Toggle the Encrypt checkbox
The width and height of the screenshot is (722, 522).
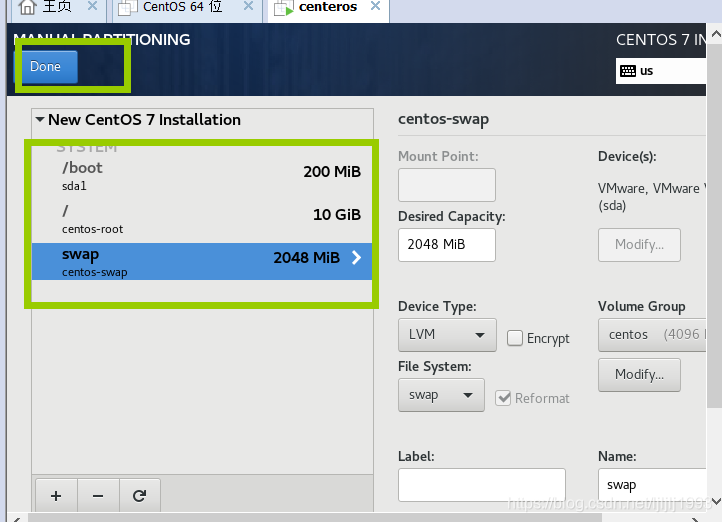point(515,338)
